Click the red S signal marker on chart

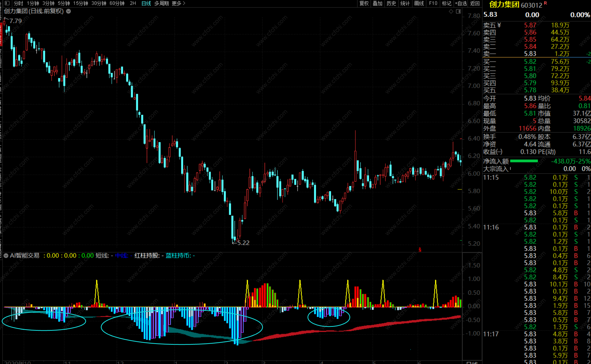[x=420, y=249]
